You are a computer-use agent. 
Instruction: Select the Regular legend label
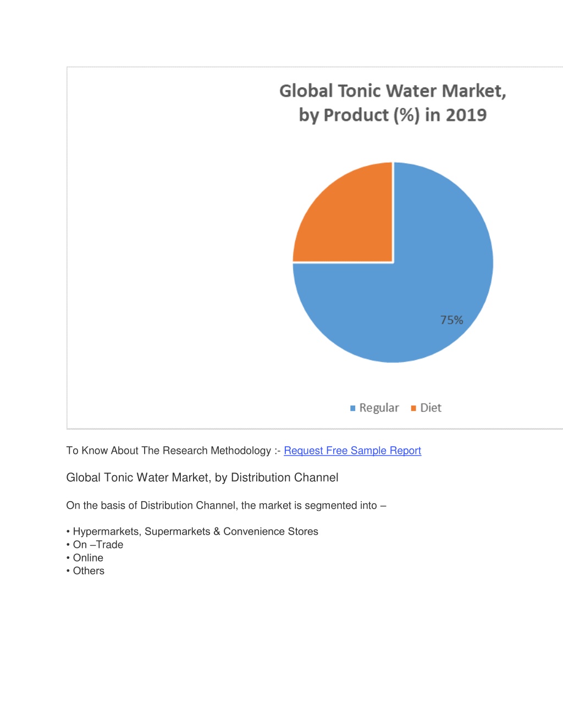tap(379, 408)
